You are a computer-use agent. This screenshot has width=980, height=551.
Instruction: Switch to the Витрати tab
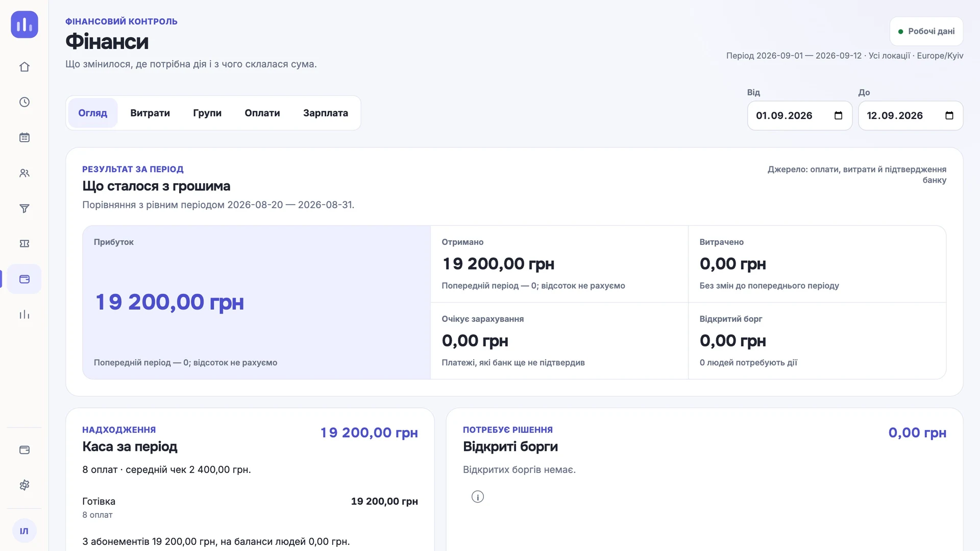coord(150,113)
